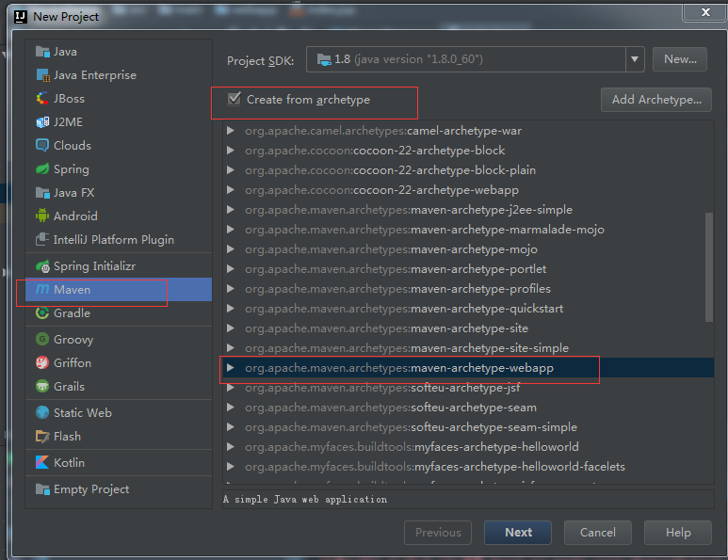Select softeu-archetype-seam archetype
The height and width of the screenshot is (560, 728).
tap(468, 408)
